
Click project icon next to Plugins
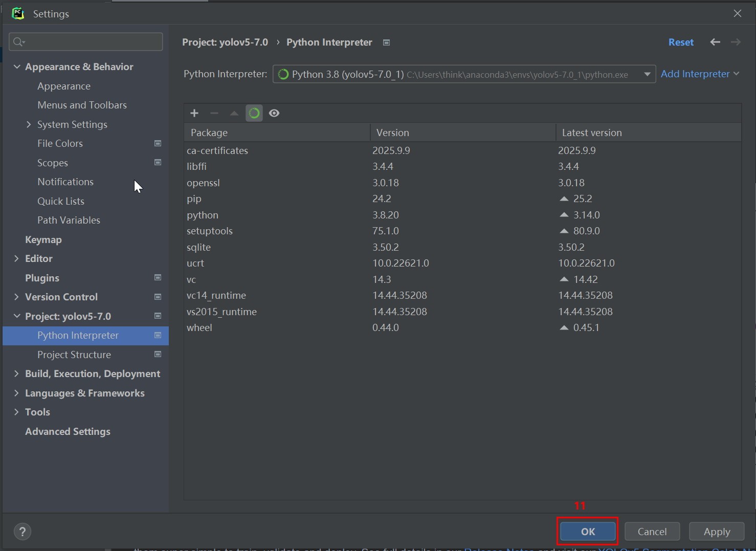(158, 277)
